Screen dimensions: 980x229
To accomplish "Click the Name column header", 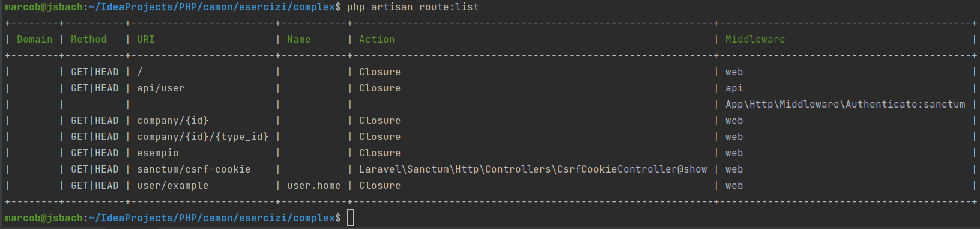I will pos(299,39).
